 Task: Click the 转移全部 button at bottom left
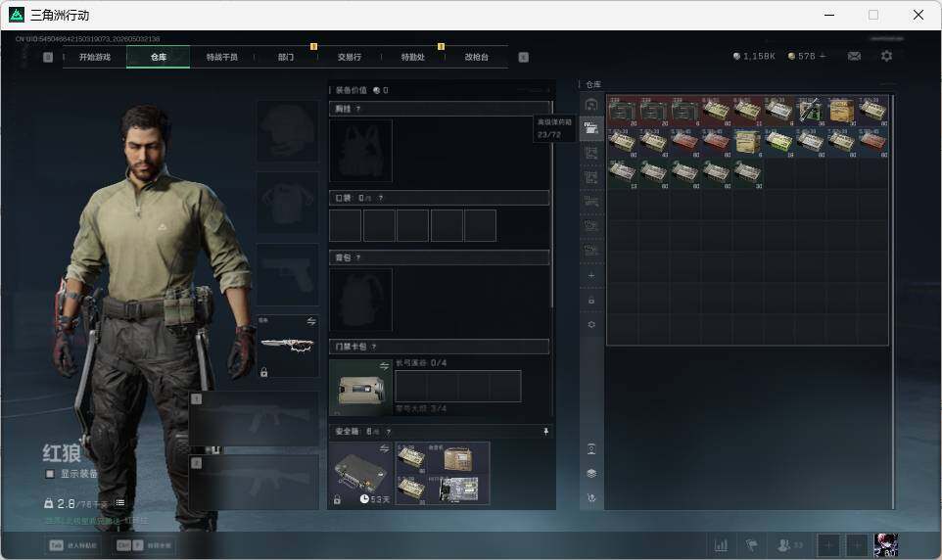point(144,545)
